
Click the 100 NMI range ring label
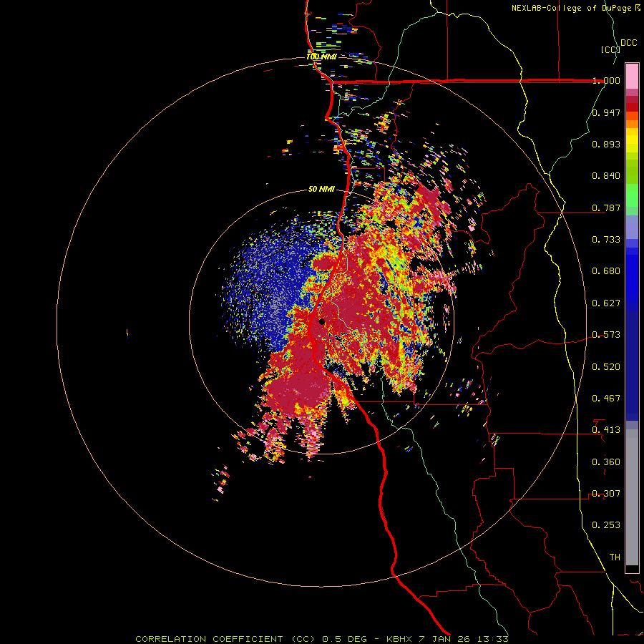321,57
